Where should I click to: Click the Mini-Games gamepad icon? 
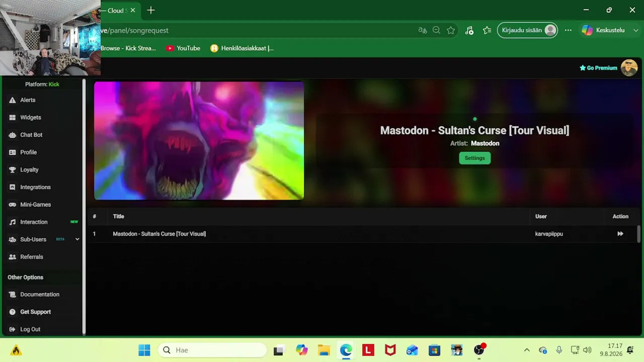tap(13, 205)
